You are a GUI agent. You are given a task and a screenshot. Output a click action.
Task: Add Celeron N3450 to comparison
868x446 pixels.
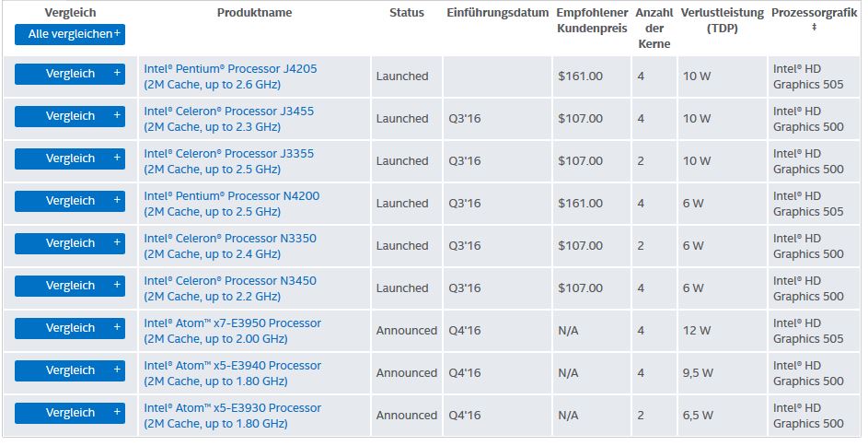click(x=70, y=286)
